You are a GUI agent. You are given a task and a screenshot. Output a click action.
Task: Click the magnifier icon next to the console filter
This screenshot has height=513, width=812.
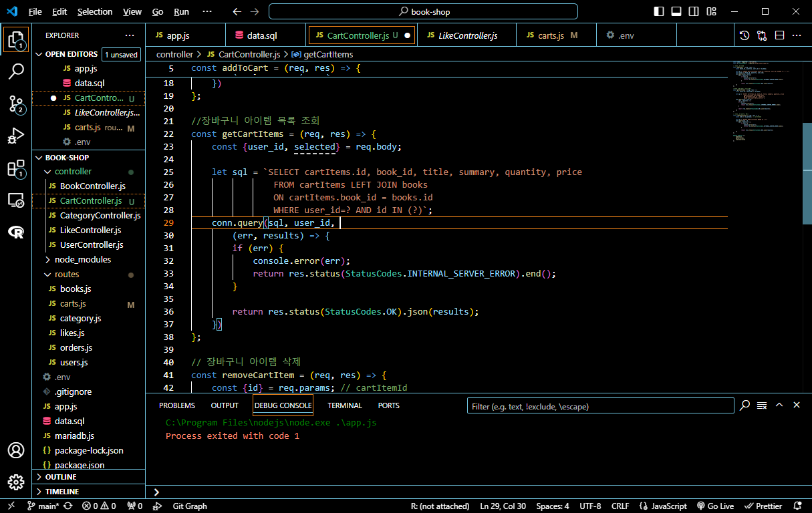point(745,405)
